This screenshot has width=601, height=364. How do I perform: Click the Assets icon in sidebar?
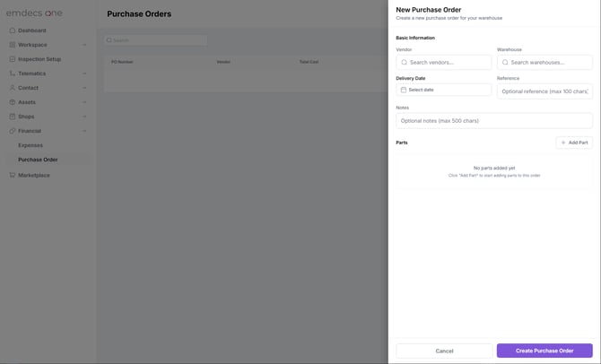13,102
